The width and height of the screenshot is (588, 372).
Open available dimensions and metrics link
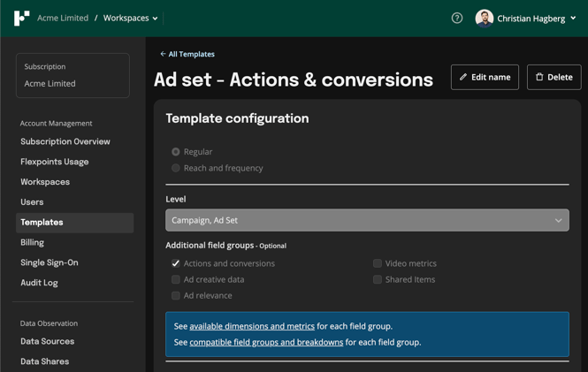coord(252,326)
